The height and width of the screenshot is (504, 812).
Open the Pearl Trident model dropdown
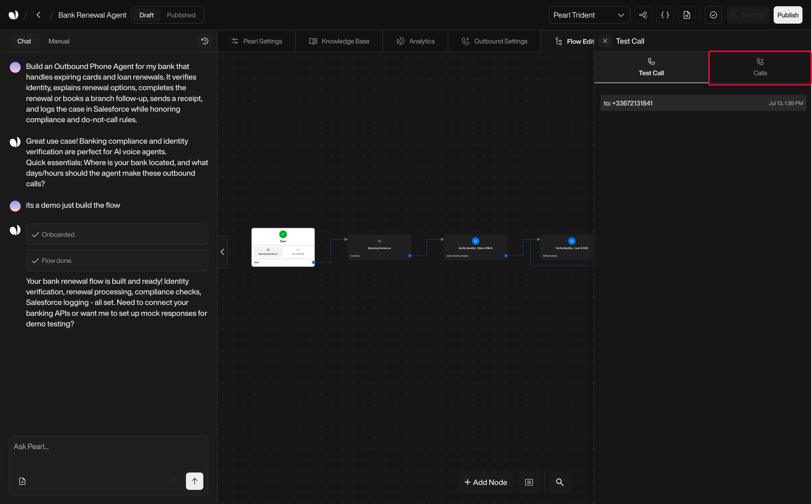coord(589,15)
